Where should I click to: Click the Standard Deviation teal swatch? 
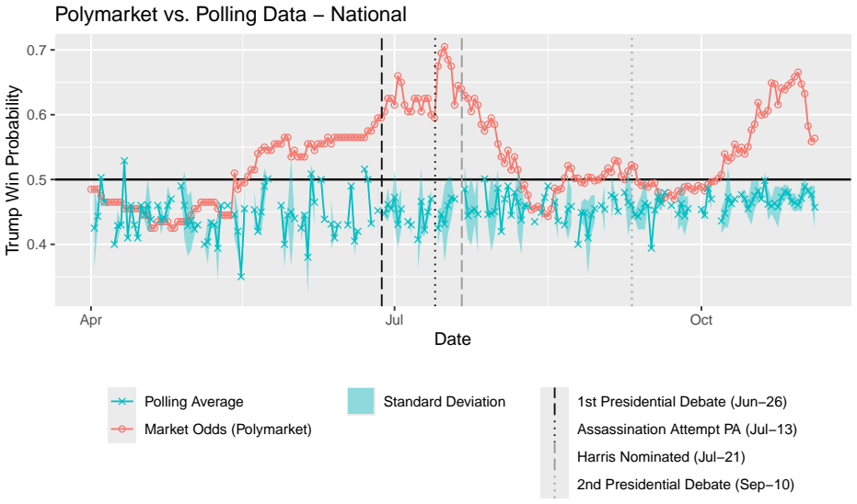point(361,402)
